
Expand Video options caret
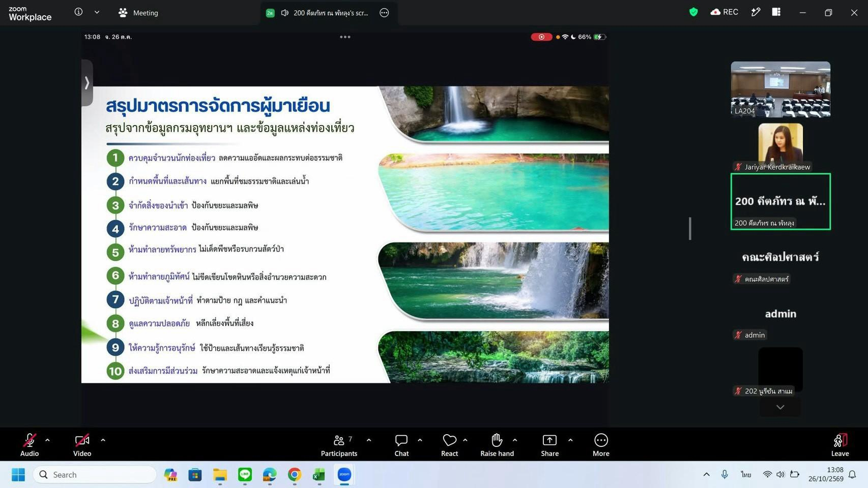click(x=103, y=440)
